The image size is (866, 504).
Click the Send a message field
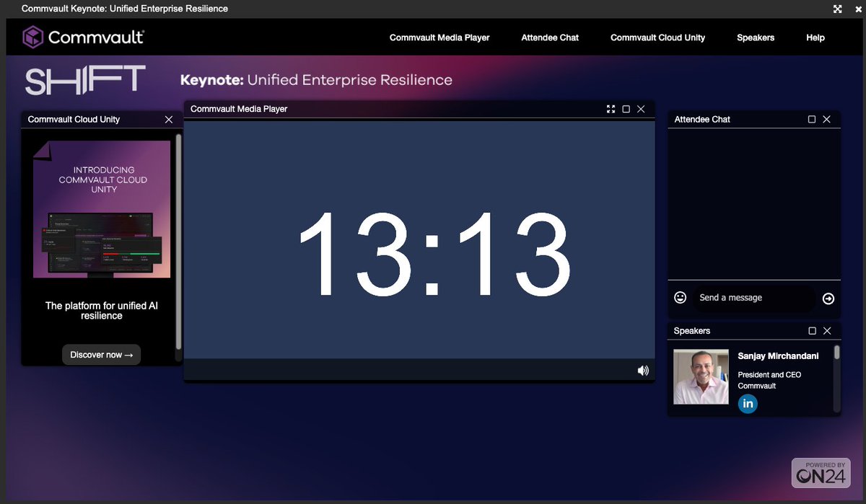click(x=754, y=298)
